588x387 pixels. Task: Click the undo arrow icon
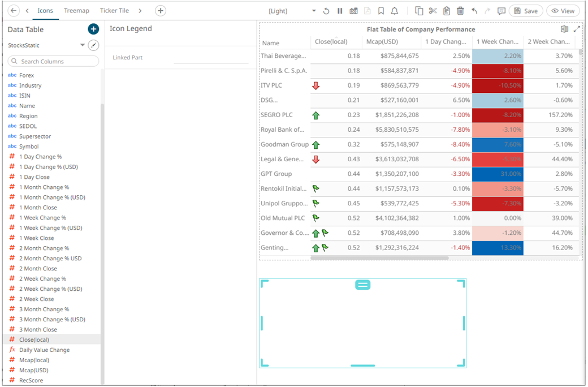point(474,11)
